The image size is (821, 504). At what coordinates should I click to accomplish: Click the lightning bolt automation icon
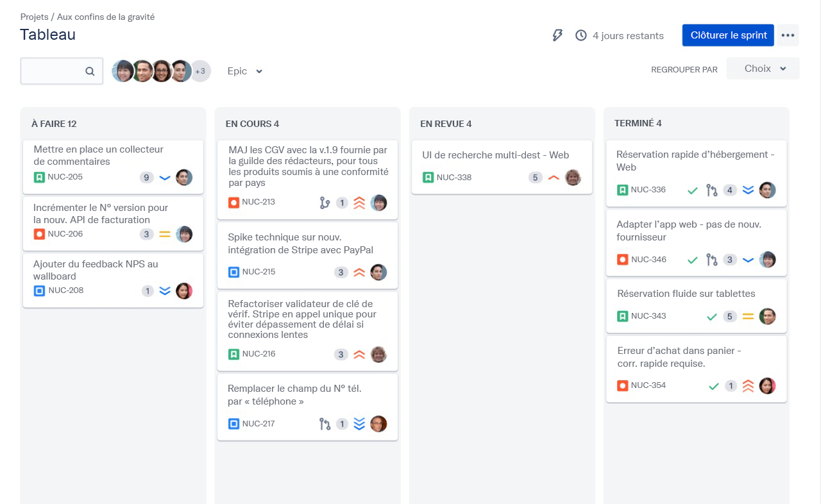(557, 35)
